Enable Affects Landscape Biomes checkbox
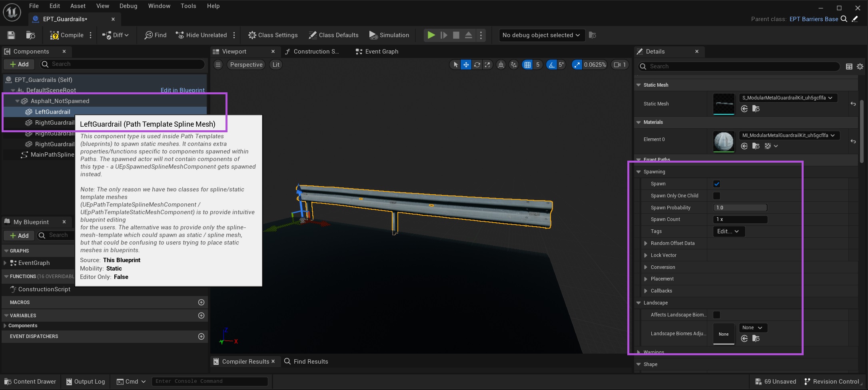The image size is (868, 390). [x=716, y=315]
